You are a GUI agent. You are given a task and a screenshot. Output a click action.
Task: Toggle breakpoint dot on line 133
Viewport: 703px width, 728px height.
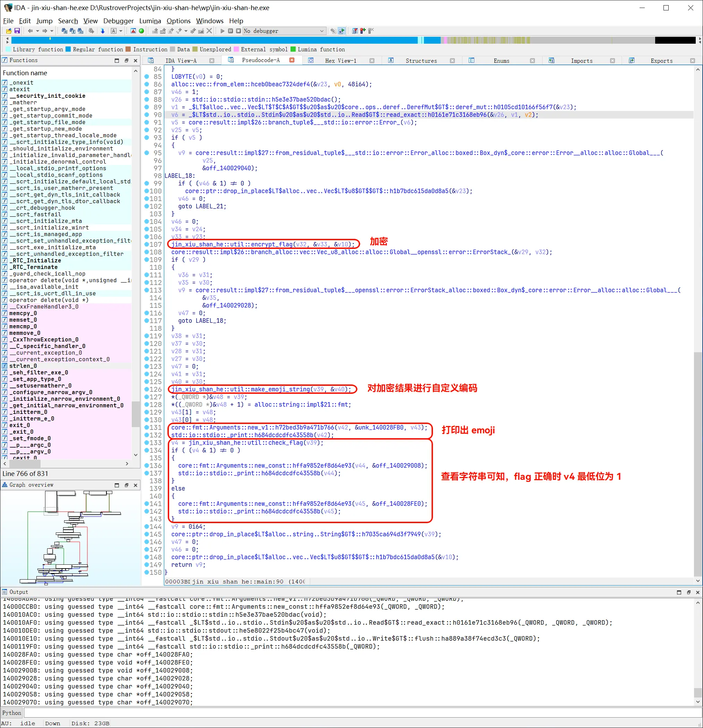[x=147, y=443]
